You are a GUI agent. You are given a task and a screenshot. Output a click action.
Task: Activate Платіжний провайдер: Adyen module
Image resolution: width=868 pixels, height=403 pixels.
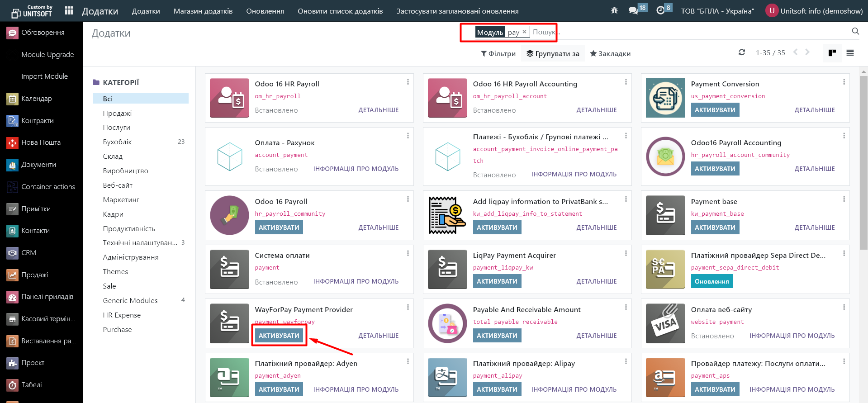click(x=279, y=389)
